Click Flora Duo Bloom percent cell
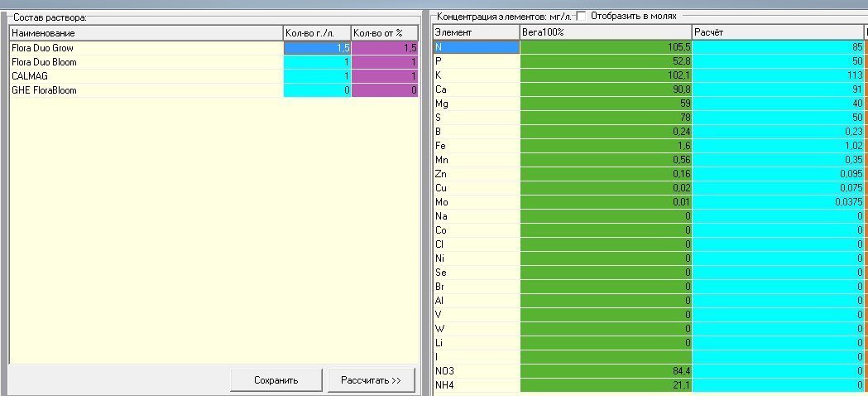 coord(385,62)
